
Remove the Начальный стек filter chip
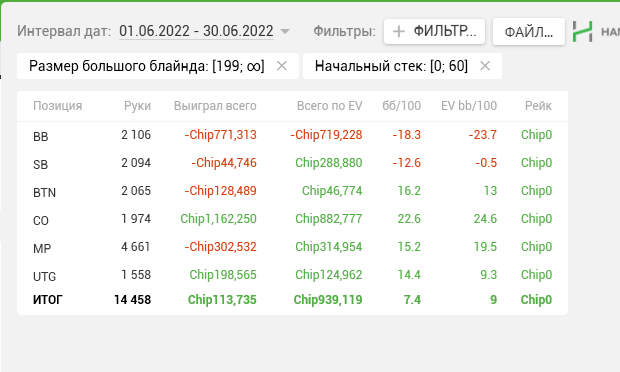tap(485, 66)
